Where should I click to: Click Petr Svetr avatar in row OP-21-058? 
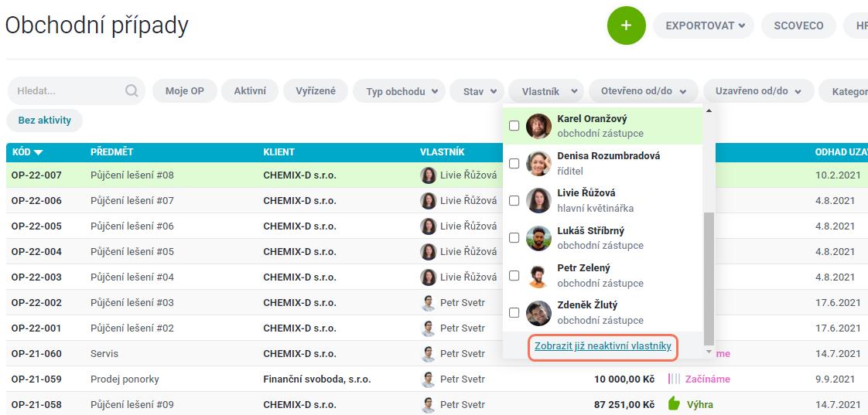(428, 404)
